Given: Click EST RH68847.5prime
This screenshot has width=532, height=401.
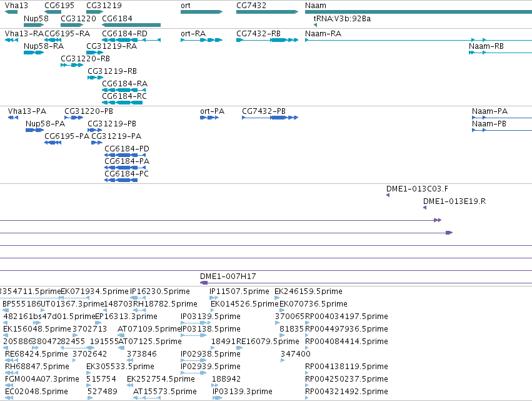Looking at the screenshot, I should click(x=37, y=367).
